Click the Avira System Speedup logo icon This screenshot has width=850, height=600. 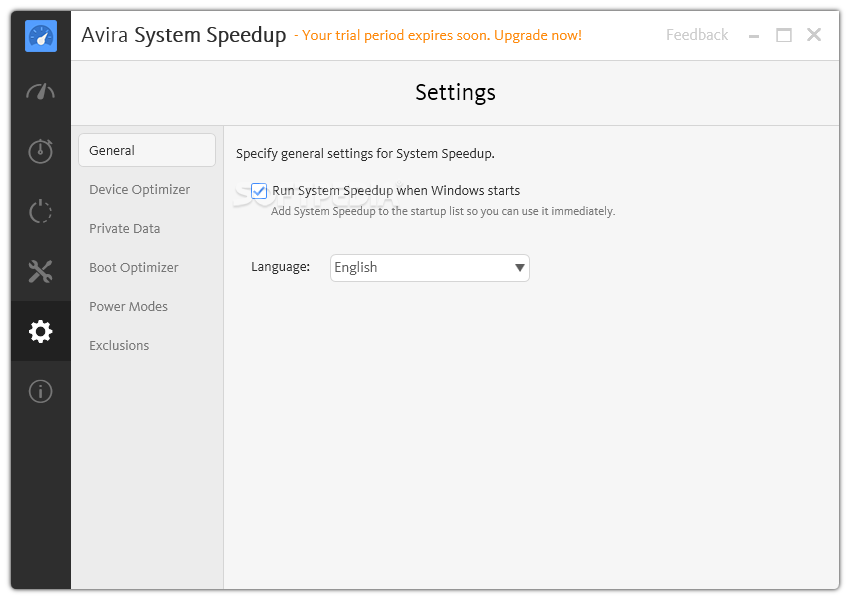41,36
